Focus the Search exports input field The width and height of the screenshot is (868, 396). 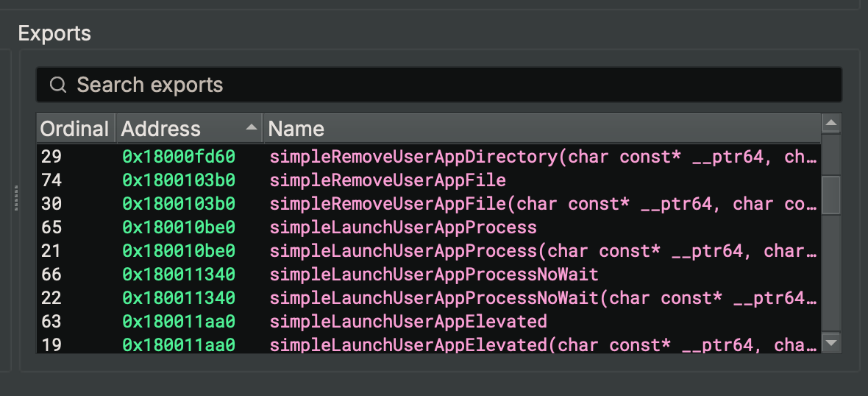[x=441, y=85]
